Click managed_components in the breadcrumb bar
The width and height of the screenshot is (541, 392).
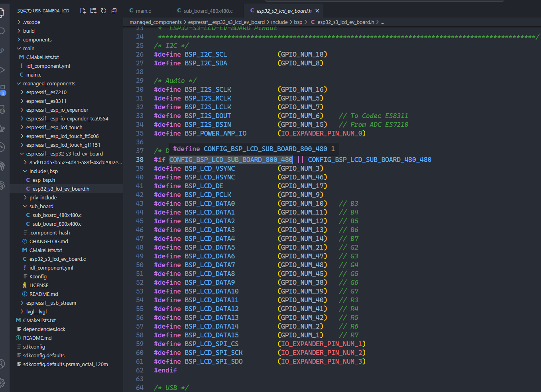pyautogui.click(x=155, y=22)
